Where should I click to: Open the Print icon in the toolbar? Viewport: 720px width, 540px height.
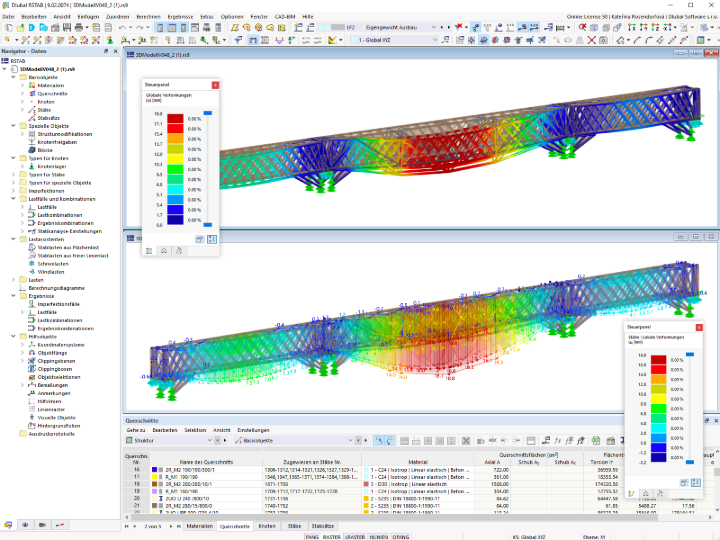pos(79,28)
